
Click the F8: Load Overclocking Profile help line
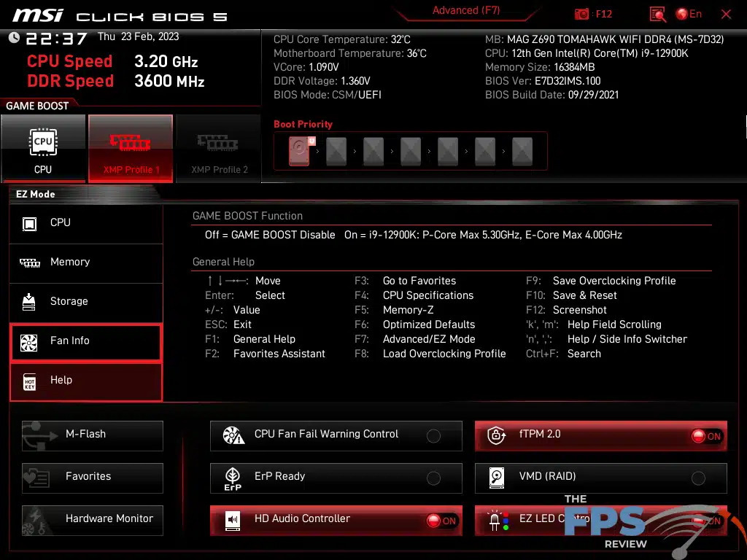point(430,354)
